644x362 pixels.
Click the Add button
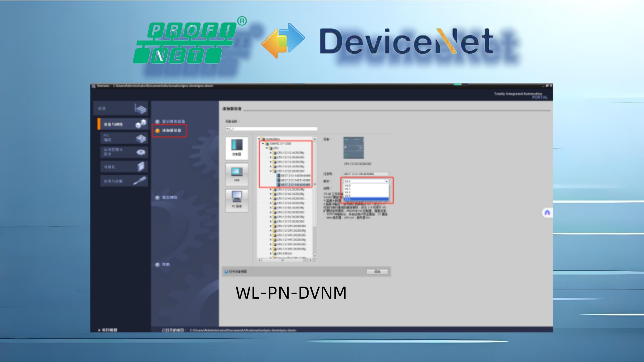point(377,271)
